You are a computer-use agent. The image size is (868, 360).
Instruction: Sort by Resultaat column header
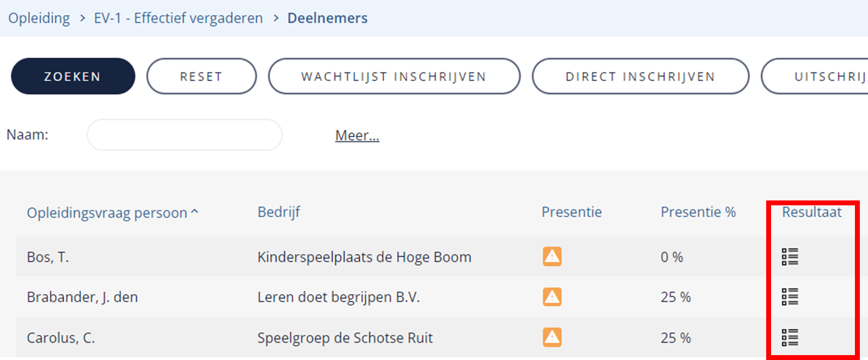click(x=812, y=212)
